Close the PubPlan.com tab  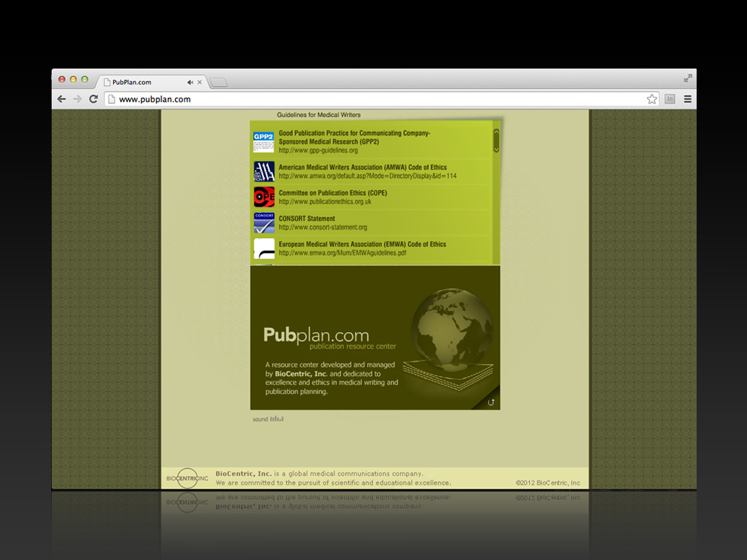coord(200,82)
